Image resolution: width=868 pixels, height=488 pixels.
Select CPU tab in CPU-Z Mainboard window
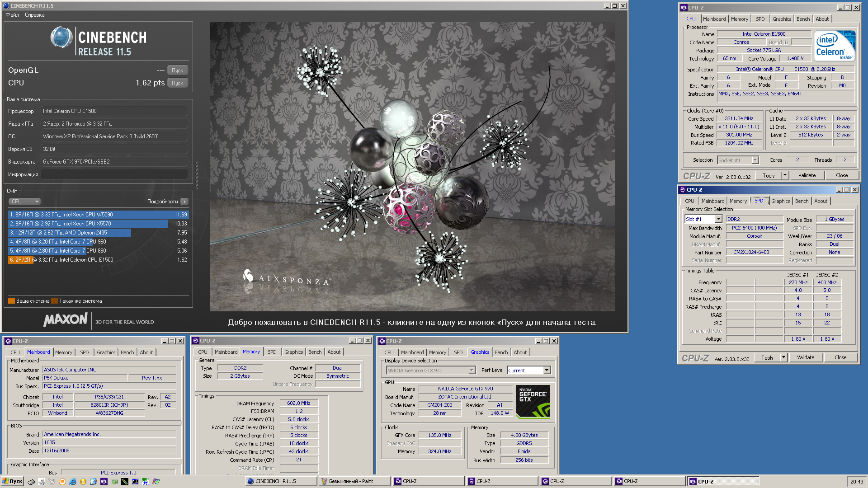point(15,352)
